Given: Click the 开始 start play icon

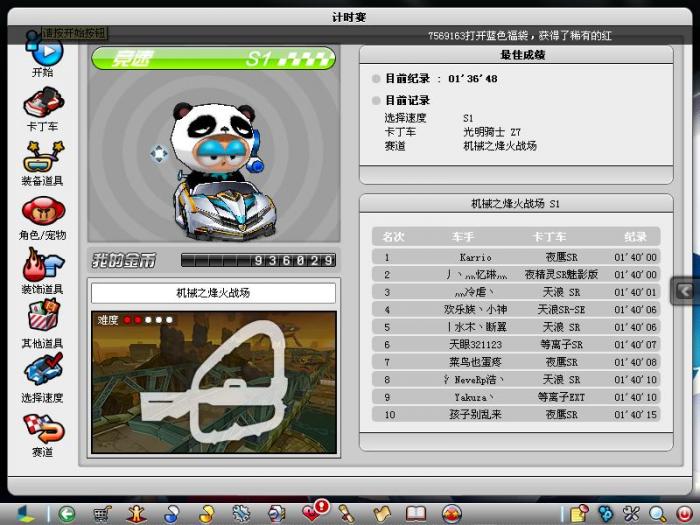Looking at the screenshot, I should click(44, 54).
